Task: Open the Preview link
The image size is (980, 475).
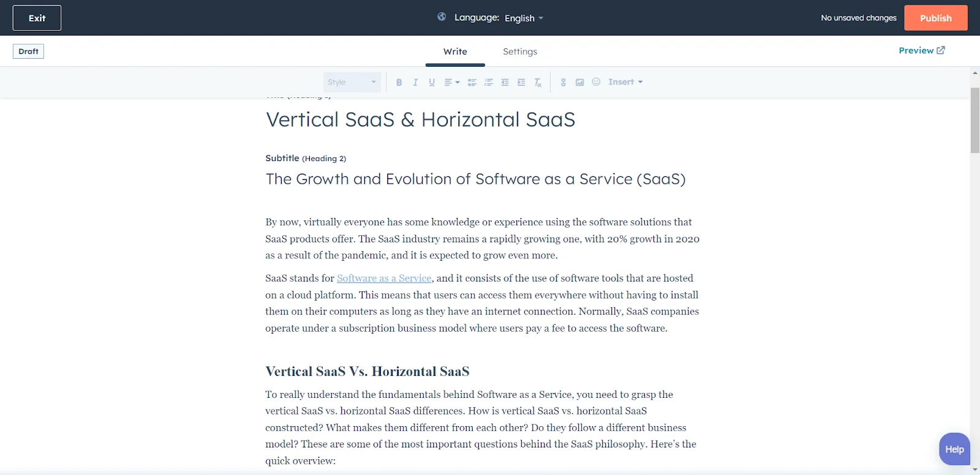Action: 922,50
